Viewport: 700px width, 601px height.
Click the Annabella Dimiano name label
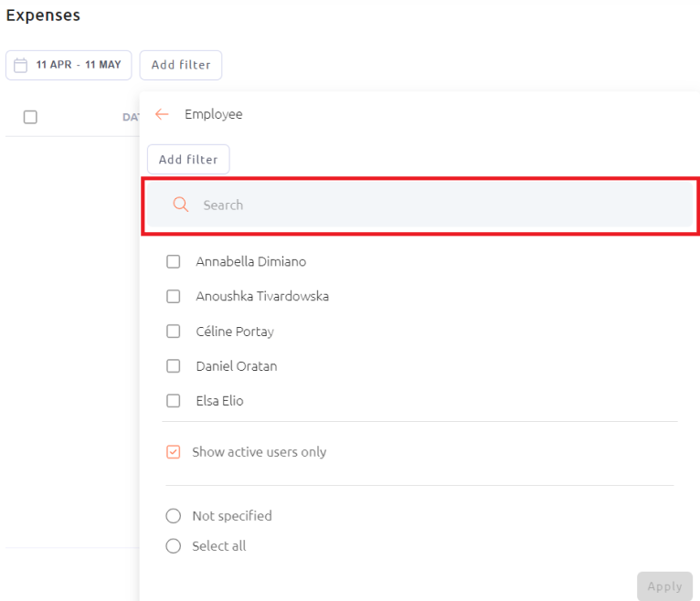[x=251, y=261]
